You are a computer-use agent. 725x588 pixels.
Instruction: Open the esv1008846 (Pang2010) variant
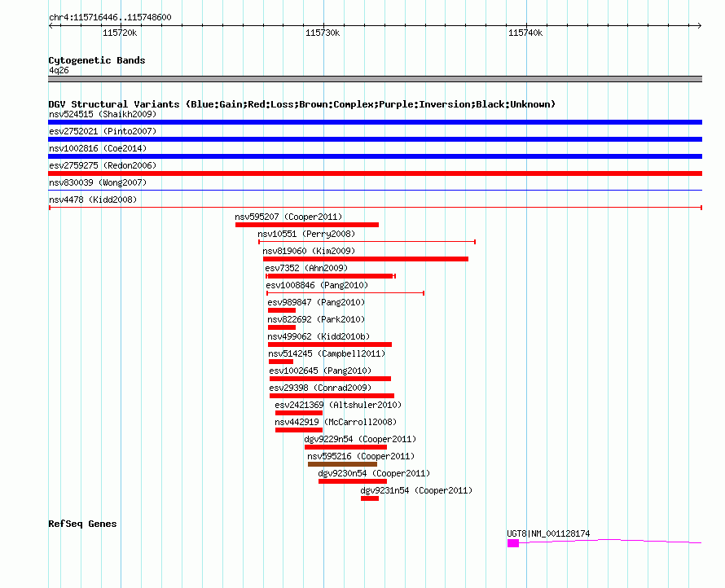pyautogui.click(x=317, y=285)
